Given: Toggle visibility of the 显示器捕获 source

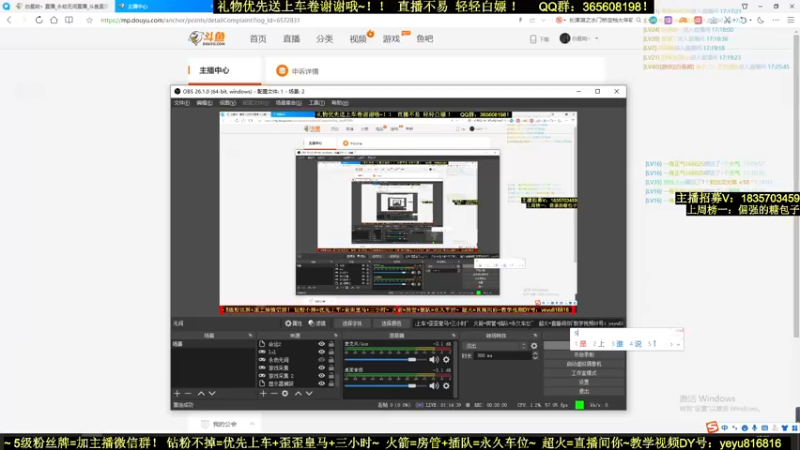Looking at the screenshot, I should [x=321, y=383].
